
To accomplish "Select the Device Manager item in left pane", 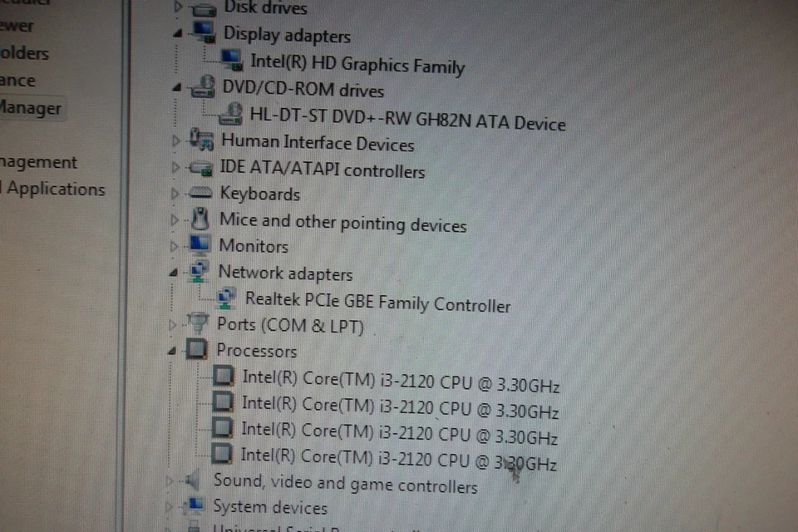I will (30, 108).
